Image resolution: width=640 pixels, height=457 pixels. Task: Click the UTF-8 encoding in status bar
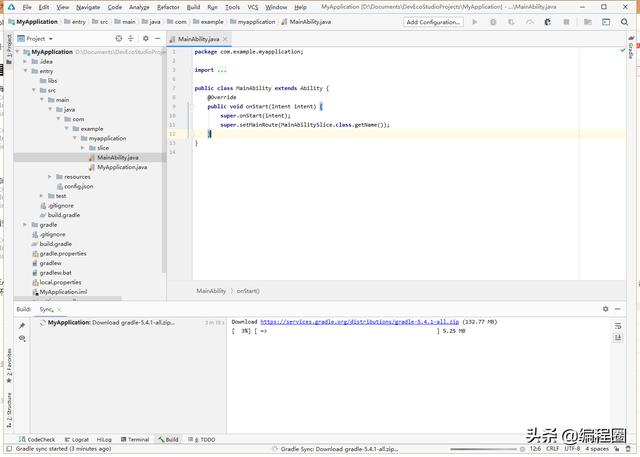point(572,449)
